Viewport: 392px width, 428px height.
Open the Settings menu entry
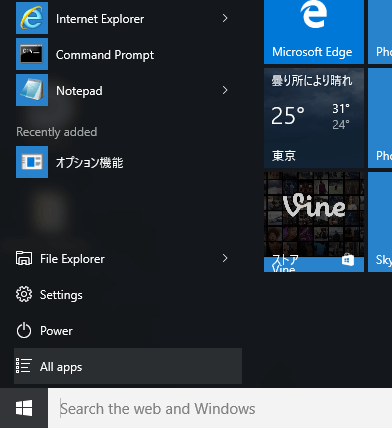[x=128, y=295]
